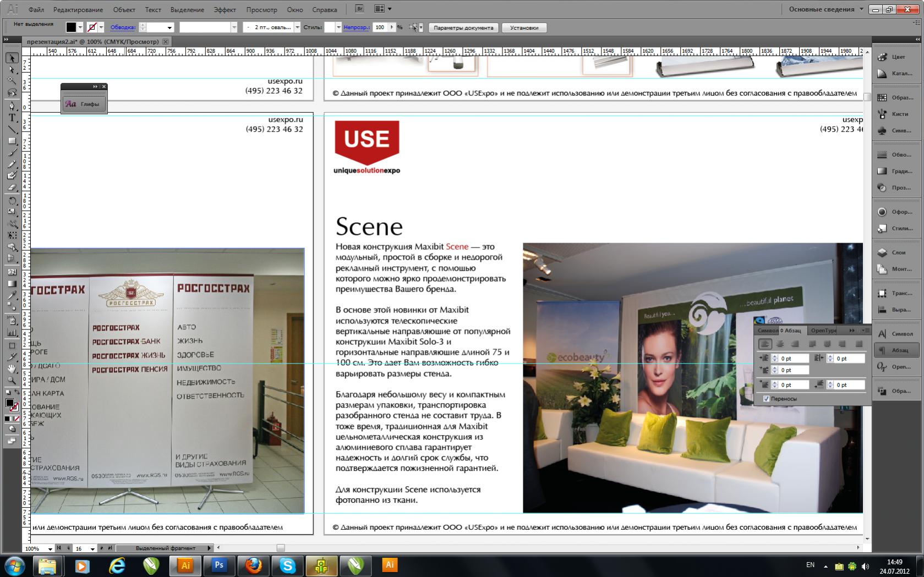Set paragraph alignment to center
924x577 pixels.
(780, 344)
